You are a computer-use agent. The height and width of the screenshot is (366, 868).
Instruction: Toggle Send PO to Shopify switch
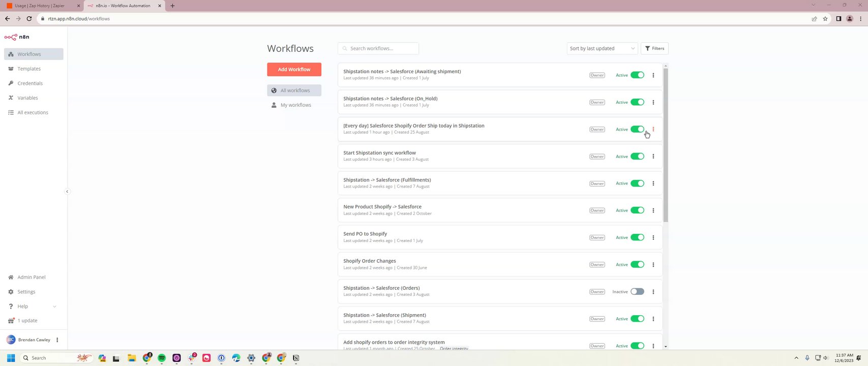(637, 237)
